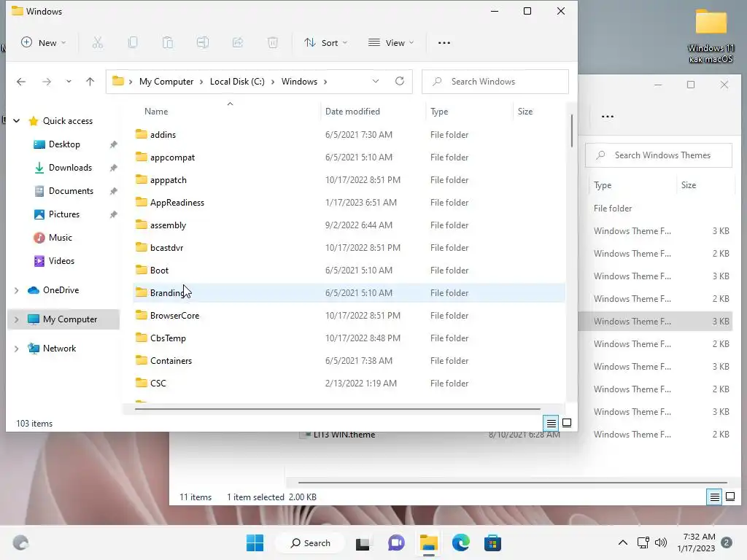Open the Sort dropdown
The image size is (747, 560).
pyautogui.click(x=326, y=43)
